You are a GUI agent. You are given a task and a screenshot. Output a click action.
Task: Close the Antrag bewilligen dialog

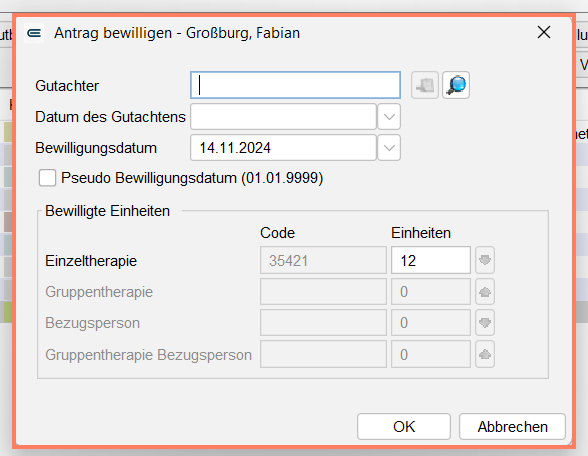(x=544, y=32)
